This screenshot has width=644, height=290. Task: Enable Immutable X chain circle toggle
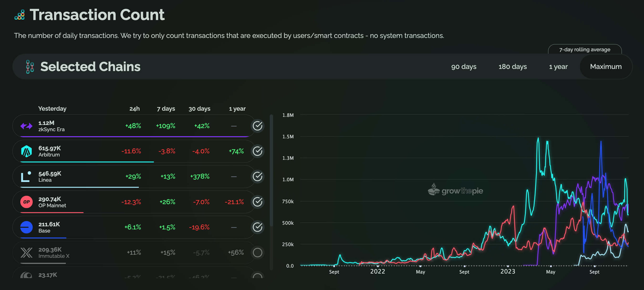257,253
